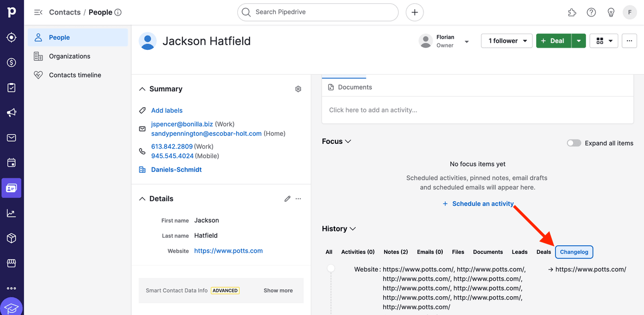Open the 1 follower dropdown
Image resolution: width=644 pixels, height=315 pixels.
507,41
